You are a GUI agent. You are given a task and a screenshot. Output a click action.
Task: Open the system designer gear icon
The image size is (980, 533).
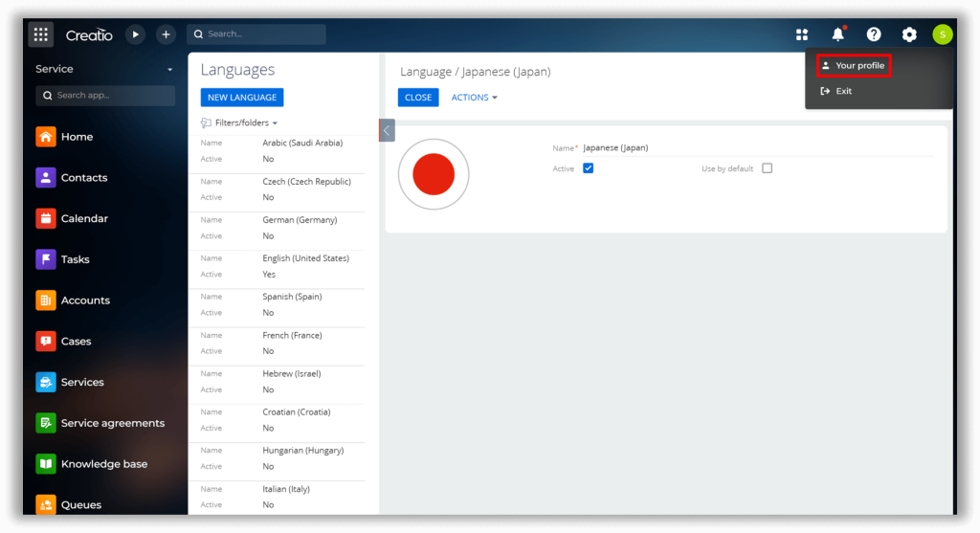click(x=909, y=34)
